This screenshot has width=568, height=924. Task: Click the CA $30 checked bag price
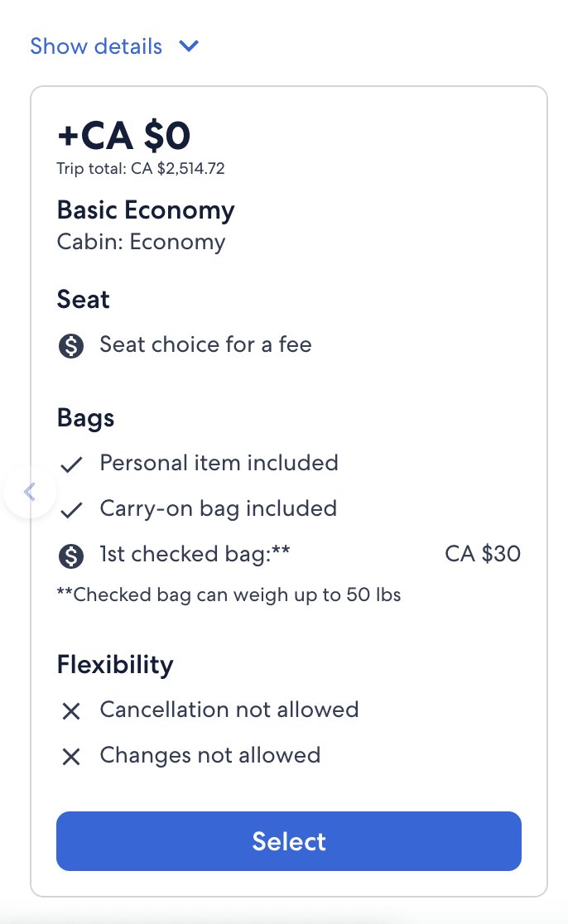[x=483, y=554]
